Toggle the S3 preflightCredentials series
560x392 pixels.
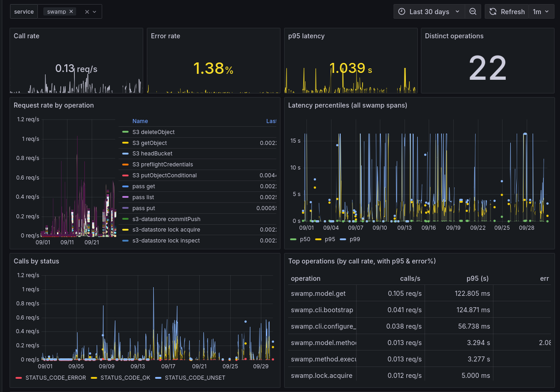point(163,165)
